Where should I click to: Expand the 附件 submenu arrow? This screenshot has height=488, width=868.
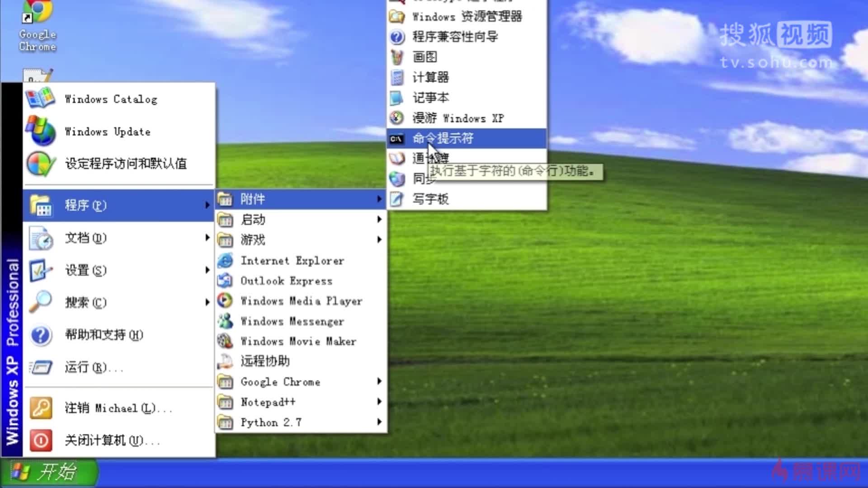click(379, 199)
